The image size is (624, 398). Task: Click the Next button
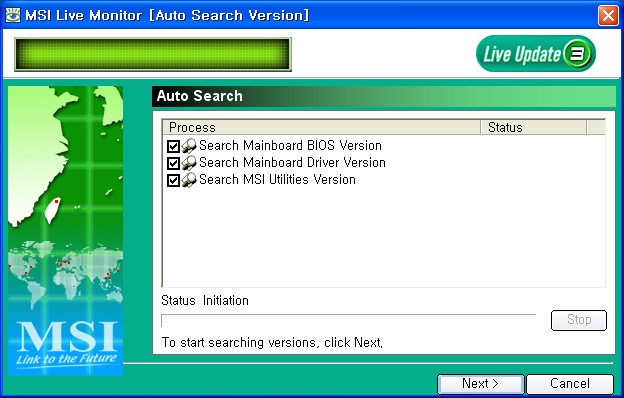[x=480, y=384]
